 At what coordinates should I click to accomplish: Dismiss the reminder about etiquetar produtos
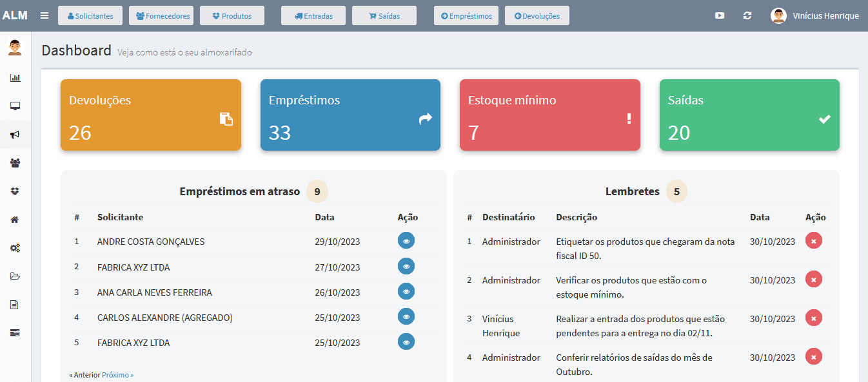click(813, 240)
